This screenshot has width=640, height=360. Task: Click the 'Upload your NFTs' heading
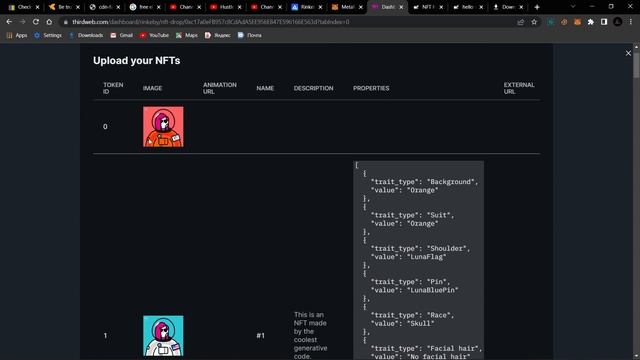136,61
